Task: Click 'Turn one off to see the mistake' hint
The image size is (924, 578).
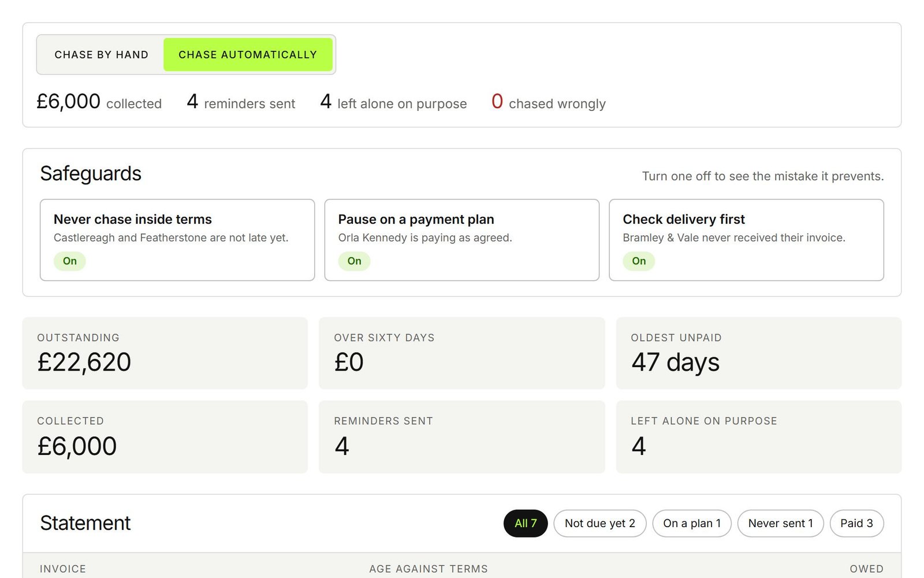Action: click(x=763, y=176)
